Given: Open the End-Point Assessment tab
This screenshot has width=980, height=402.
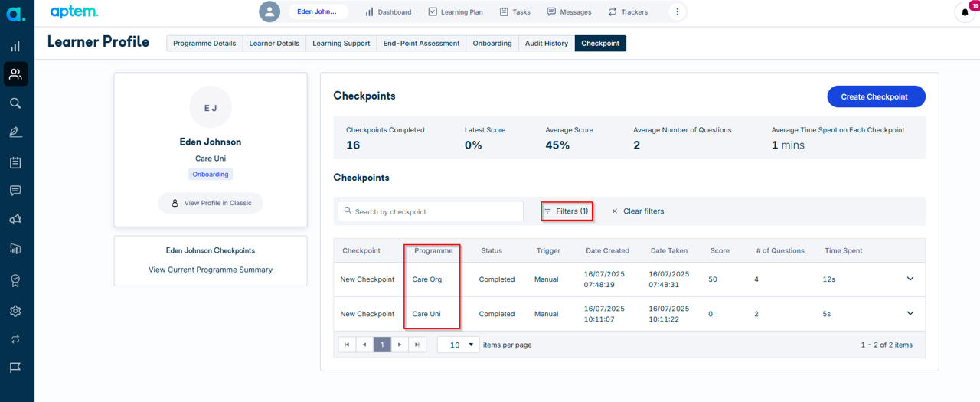Looking at the screenshot, I should [x=421, y=44].
